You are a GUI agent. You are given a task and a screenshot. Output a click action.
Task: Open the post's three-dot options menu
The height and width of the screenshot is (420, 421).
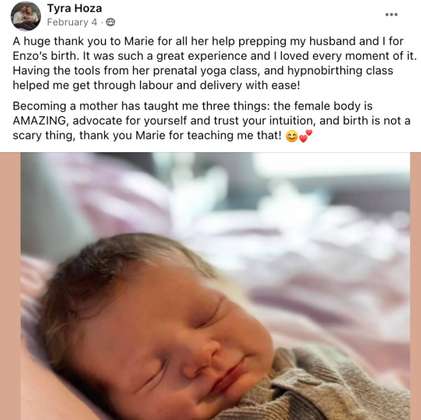coord(391,15)
